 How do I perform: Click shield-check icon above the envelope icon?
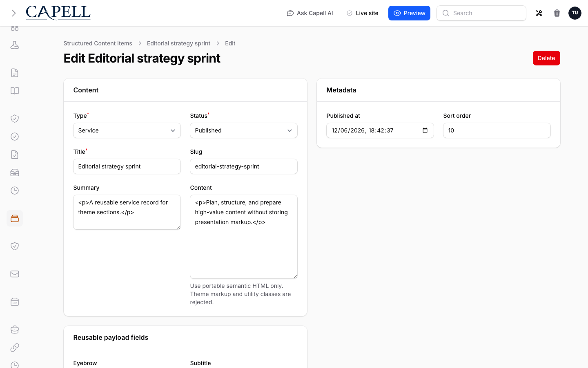click(15, 246)
